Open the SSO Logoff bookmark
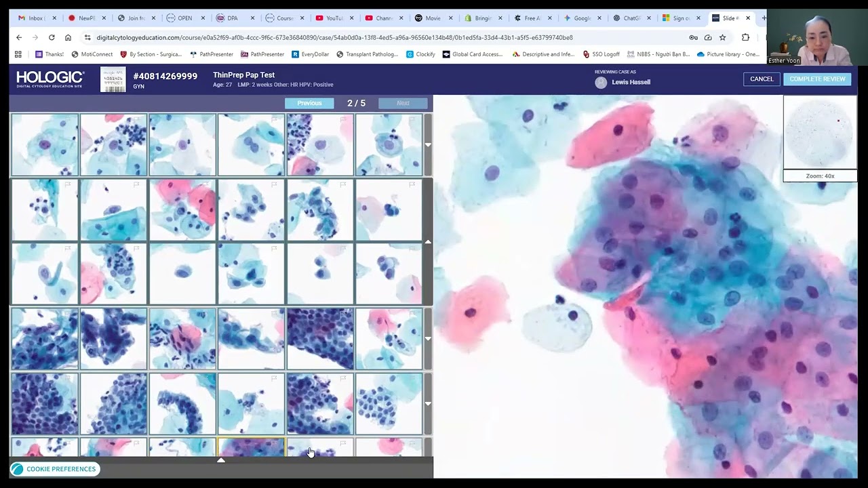Screen dimensions: 868x488 [x=601, y=54]
